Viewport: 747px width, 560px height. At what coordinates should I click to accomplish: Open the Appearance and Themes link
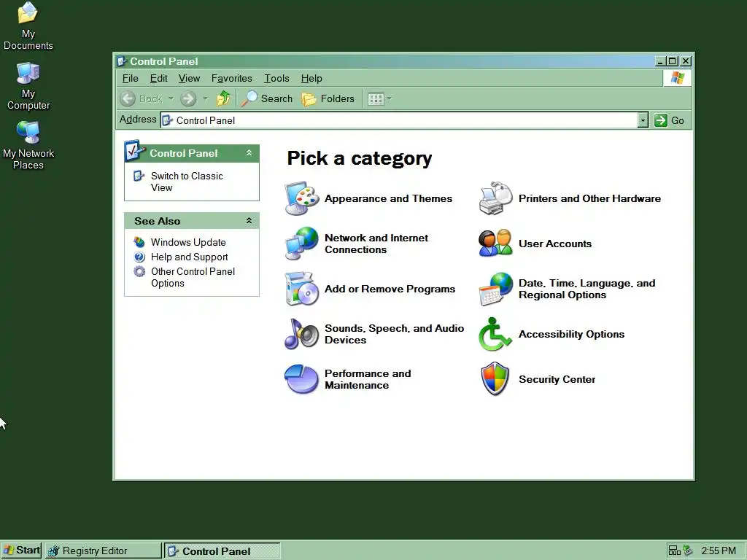(388, 198)
